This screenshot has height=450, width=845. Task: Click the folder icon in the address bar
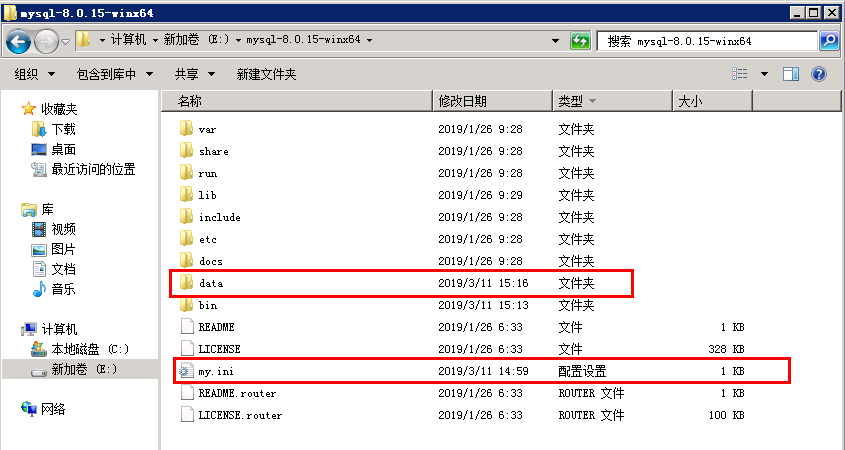point(83,40)
